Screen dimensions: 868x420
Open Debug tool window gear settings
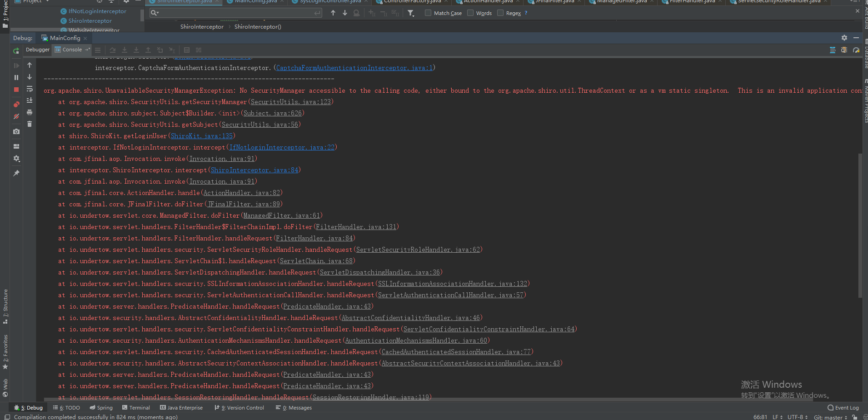(x=844, y=38)
